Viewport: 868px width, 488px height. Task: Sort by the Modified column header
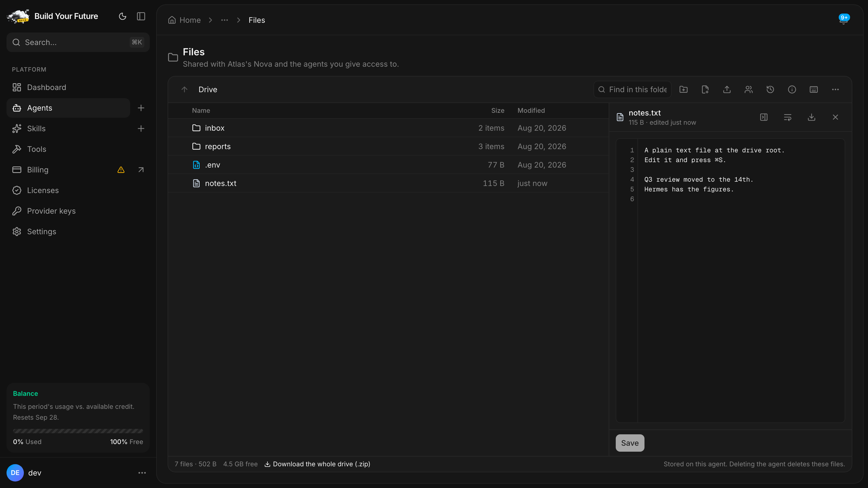point(531,110)
